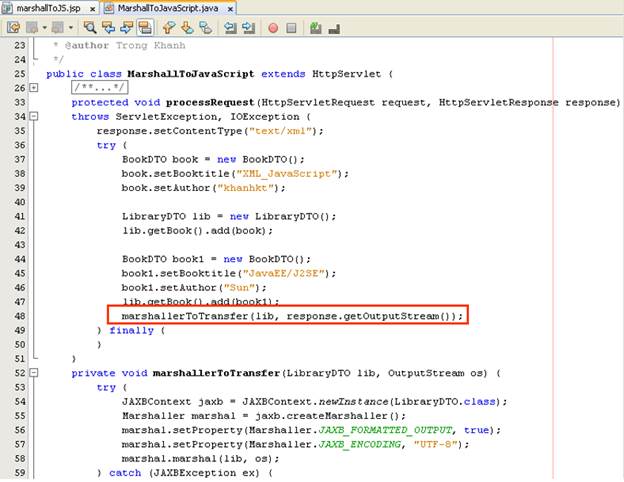This screenshot has height=482, width=624.
Task: Expand the folded block at line 26
Action: (x=34, y=88)
